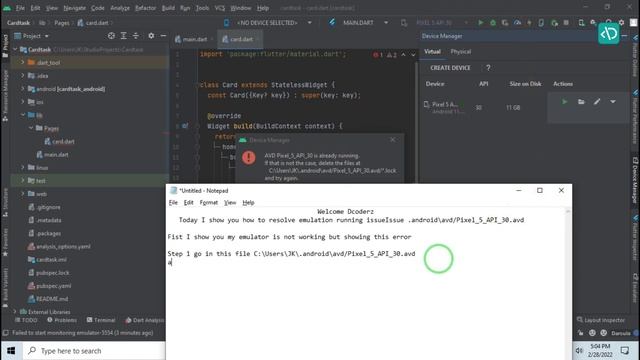Click the Type here to search box

click(94, 351)
